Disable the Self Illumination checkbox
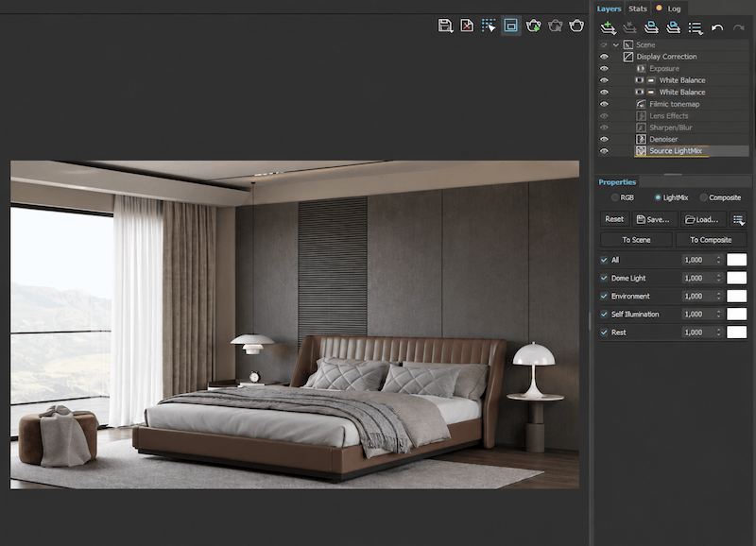The image size is (756, 546). pyautogui.click(x=604, y=315)
